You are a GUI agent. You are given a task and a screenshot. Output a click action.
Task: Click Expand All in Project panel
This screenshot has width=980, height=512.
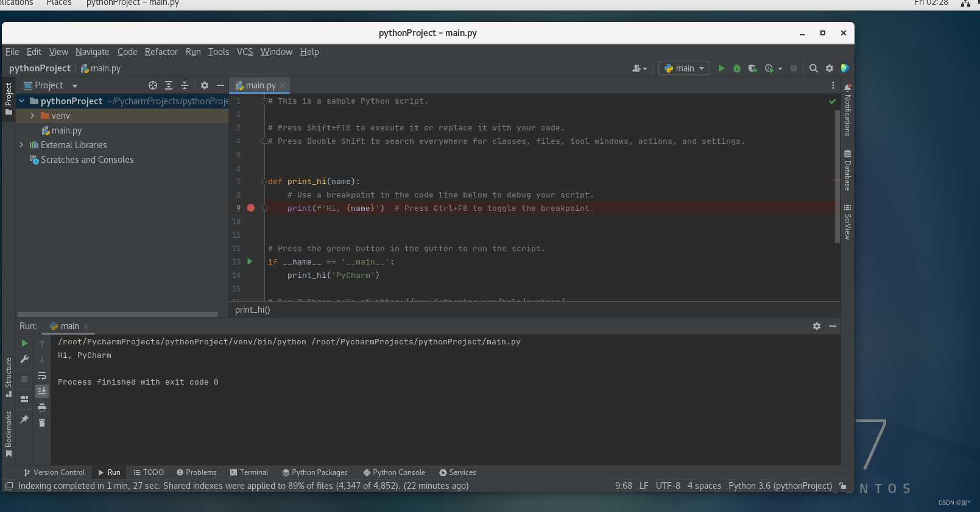(169, 85)
